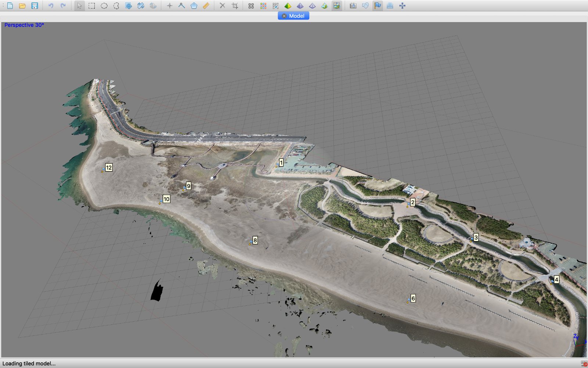The height and width of the screenshot is (368, 588).
Task: Select the Draw Polygon tool
Action: (194, 6)
